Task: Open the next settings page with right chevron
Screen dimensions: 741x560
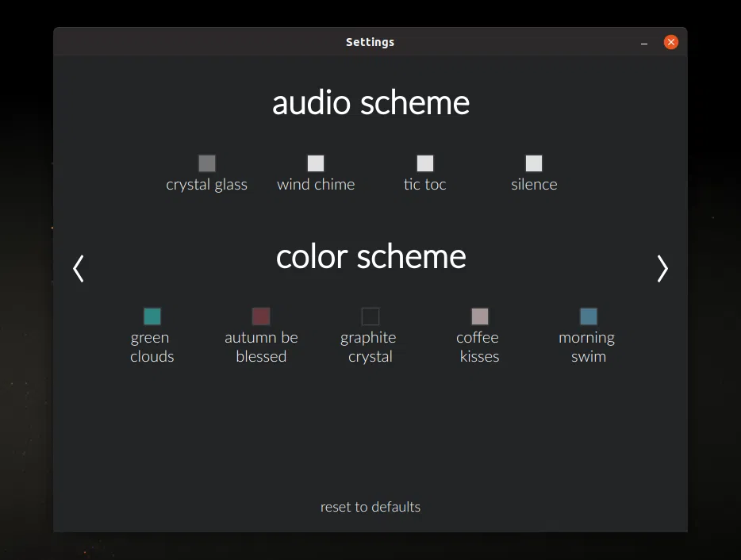Action: click(x=662, y=268)
